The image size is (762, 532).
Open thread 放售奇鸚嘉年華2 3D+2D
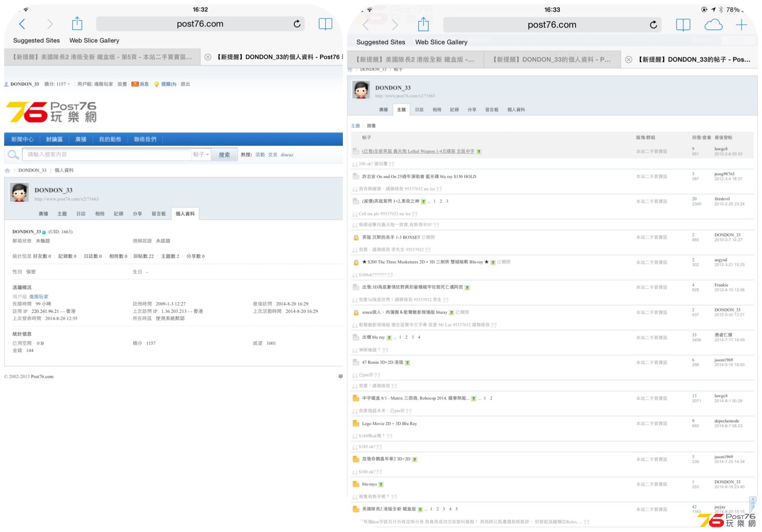[386, 459]
